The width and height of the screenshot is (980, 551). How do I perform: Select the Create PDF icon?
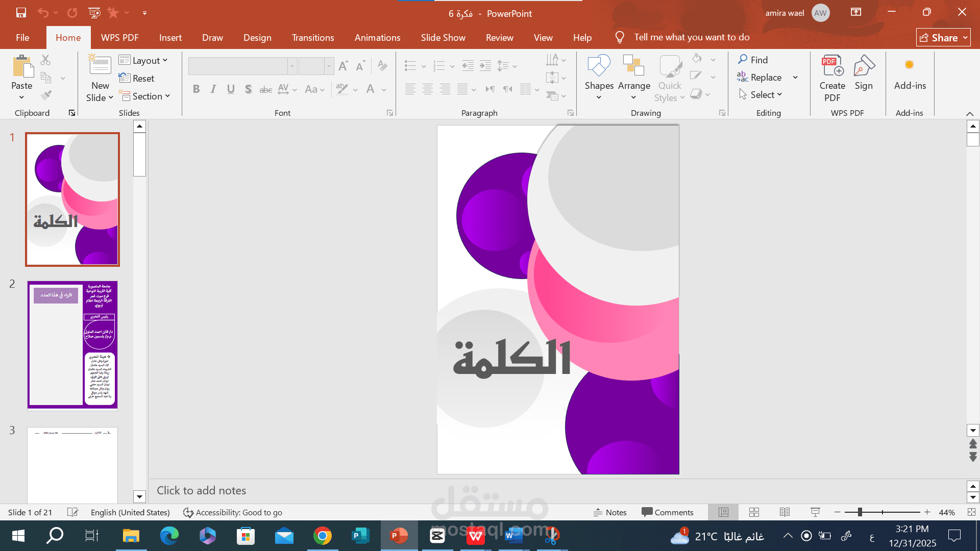pos(832,66)
